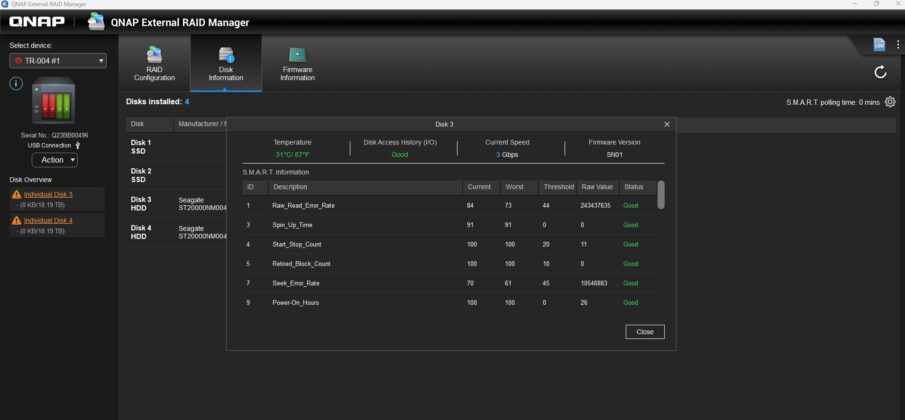Click the Raw Value column header

pos(597,187)
